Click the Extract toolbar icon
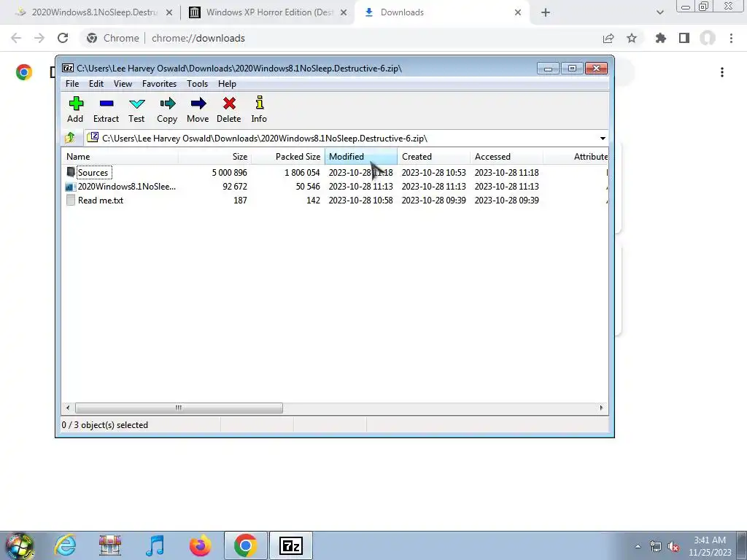The image size is (747, 560). click(107, 104)
